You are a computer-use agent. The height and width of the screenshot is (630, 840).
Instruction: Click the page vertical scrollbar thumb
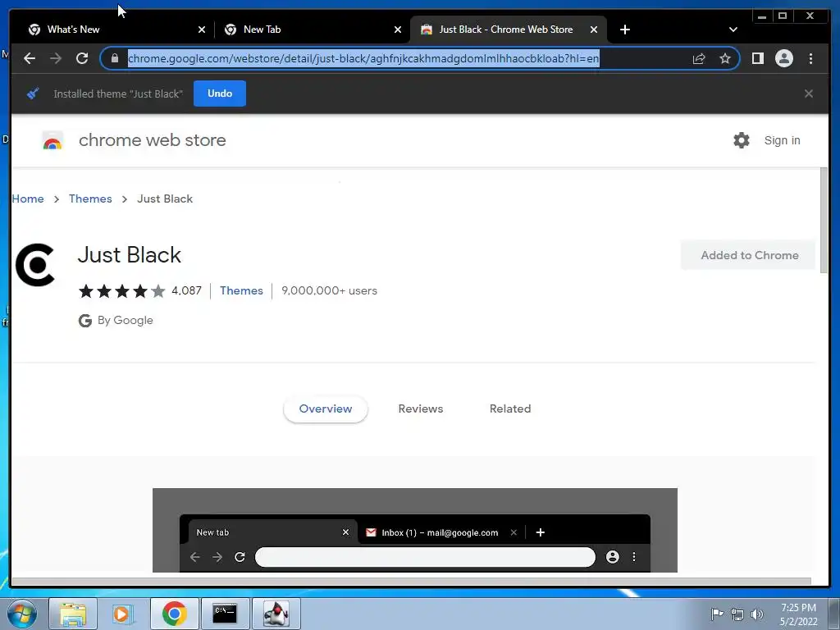[824, 221]
